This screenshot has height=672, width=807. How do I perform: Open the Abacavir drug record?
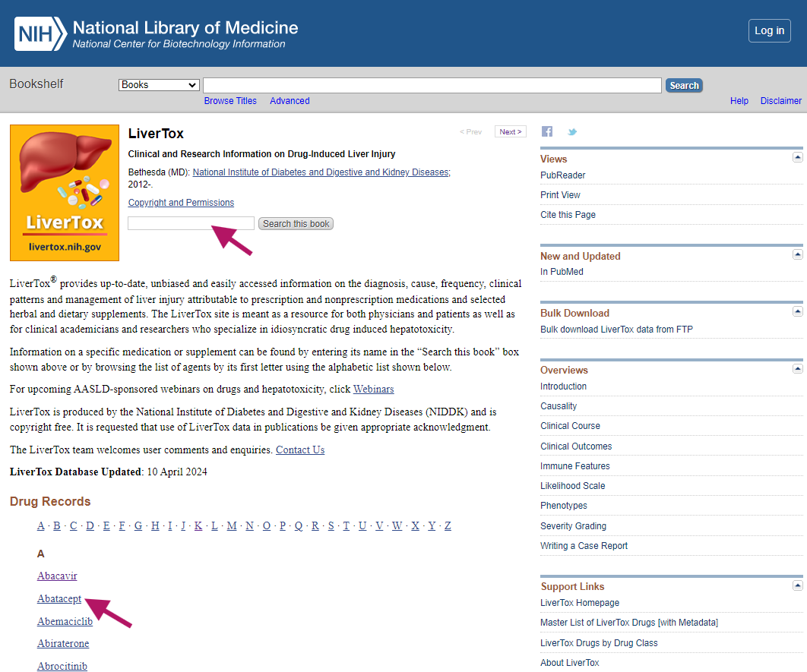pyautogui.click(x=57, y=576)
